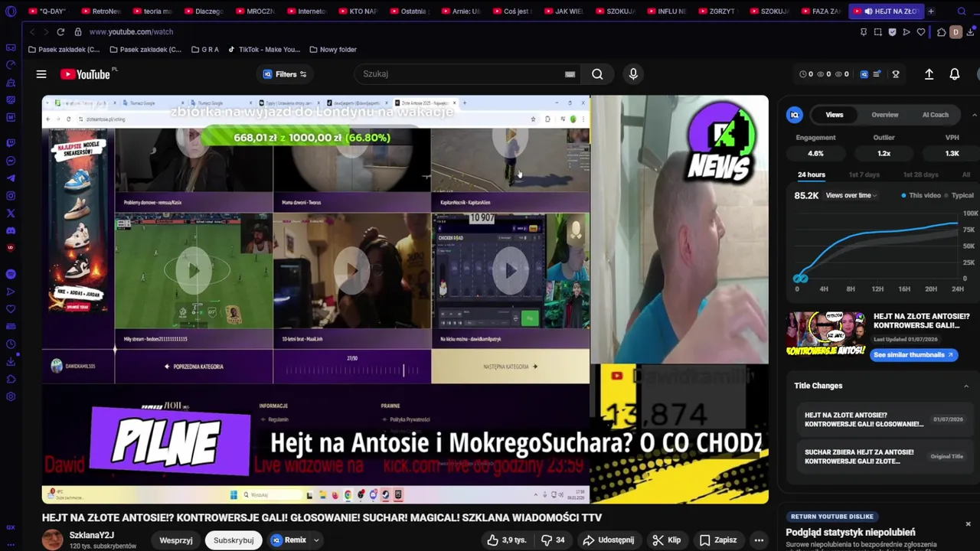This screenshot has width=980, height=551.
Task: Click the upload arrow icon in the header
Action: (x=929, y=74)
